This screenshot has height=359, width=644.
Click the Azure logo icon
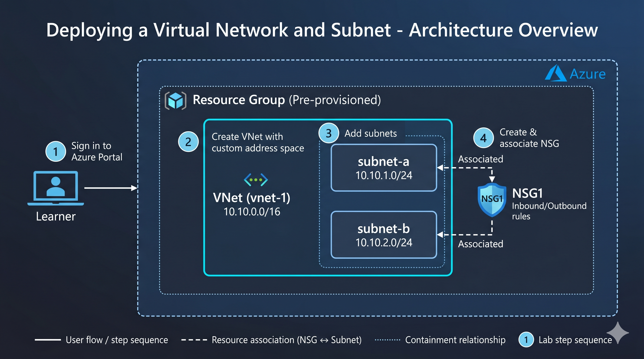(556, 73)
